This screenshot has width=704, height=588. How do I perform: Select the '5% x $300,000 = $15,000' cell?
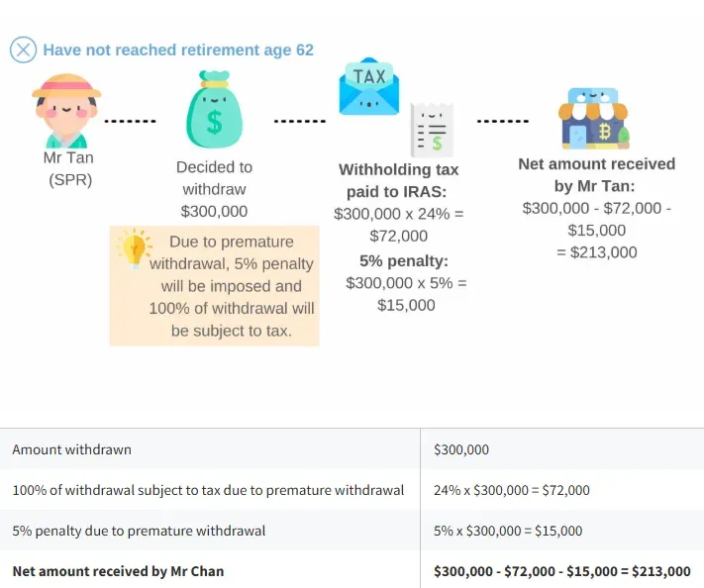coord(508,531)
